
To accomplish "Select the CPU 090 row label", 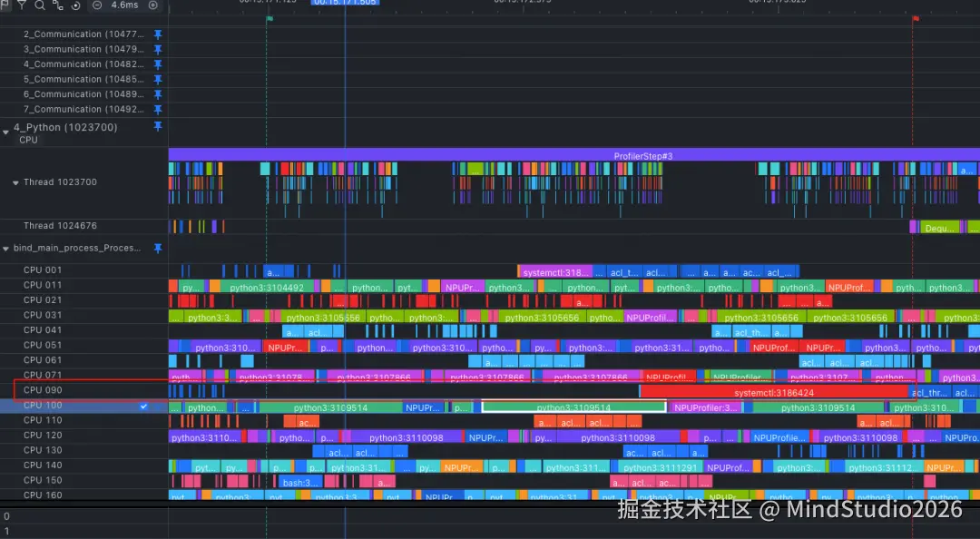I will pos(43,390).
